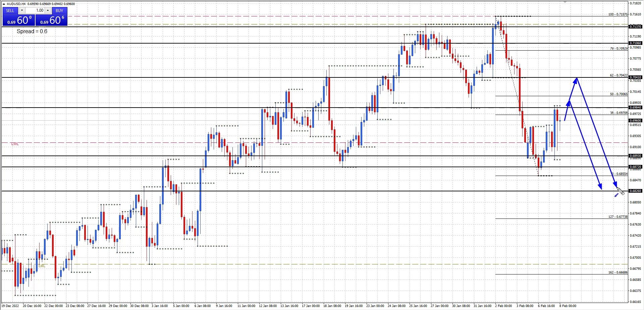Increase lot volume with the up arrow
Screen dimensions: 644x310
pyautogui.click(x=48, y=10)
